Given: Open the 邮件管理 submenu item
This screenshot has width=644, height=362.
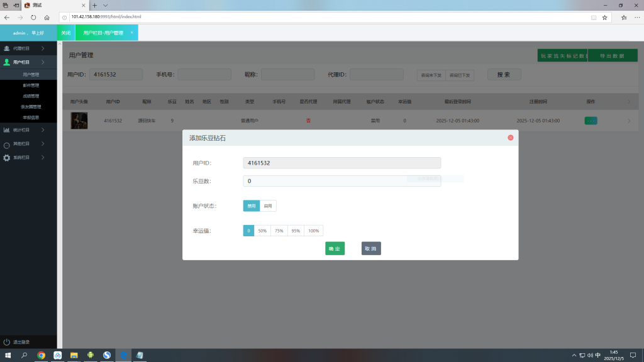Looking at the screenshot, I should pos(31,85).
